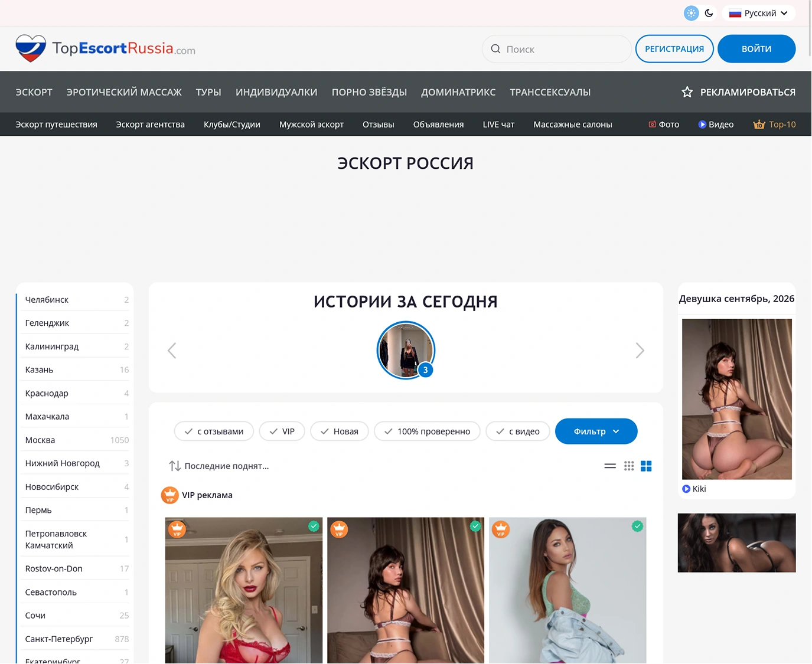Click the Top-10 crown icon
The image size is (812, 664).
[759, 125]
